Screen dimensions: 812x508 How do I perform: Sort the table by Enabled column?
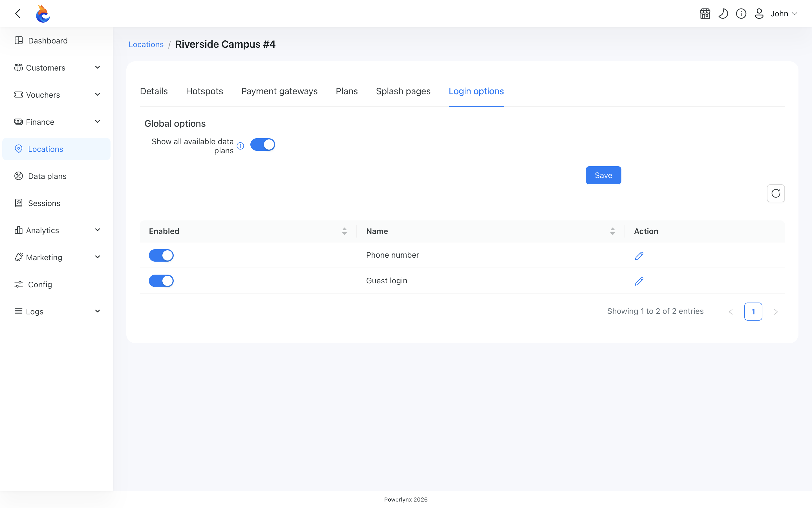pyautogui.click(x=344, y=231)
